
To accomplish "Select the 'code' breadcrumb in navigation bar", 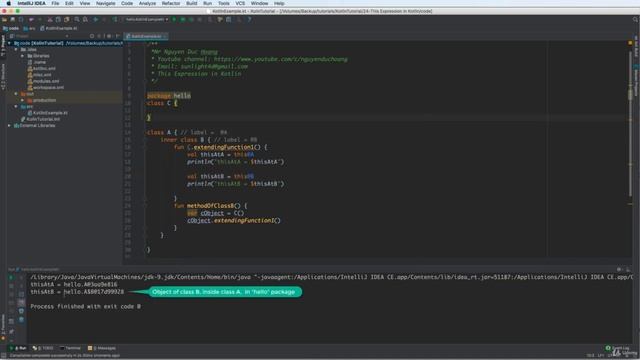I will 11,29.
